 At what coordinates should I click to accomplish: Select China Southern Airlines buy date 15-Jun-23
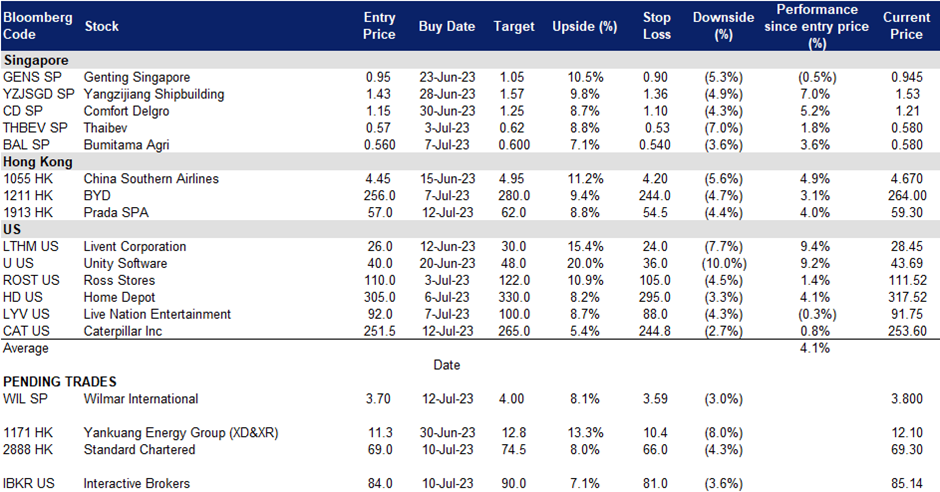point(447,179)
